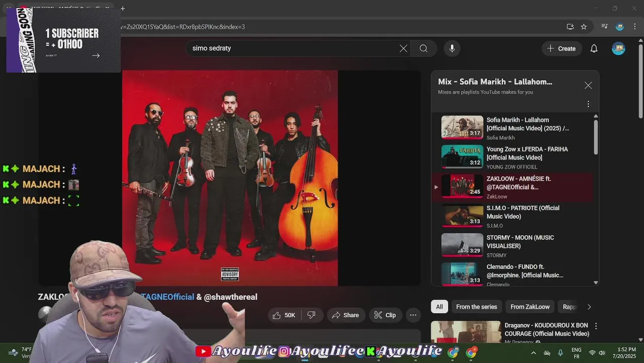644x363 pixels.
Task: Open the clock showing 1:52 PM
Action: coord(624,353)
